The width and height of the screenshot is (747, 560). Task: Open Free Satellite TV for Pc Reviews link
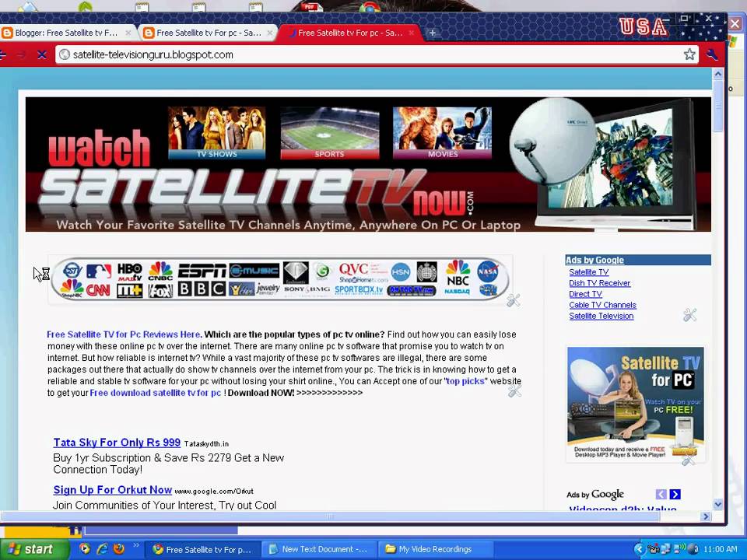pyautogui.click(x=124, y=334)
